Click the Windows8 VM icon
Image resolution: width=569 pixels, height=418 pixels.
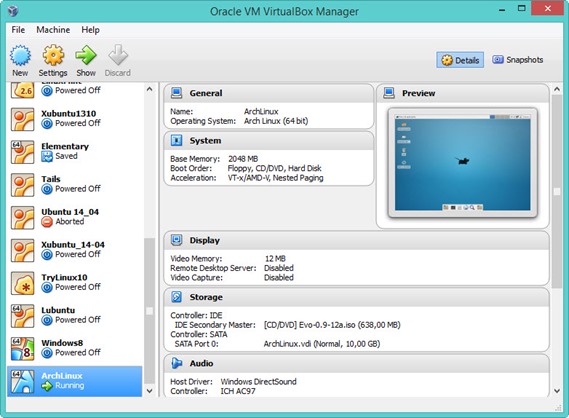point(22,348)
